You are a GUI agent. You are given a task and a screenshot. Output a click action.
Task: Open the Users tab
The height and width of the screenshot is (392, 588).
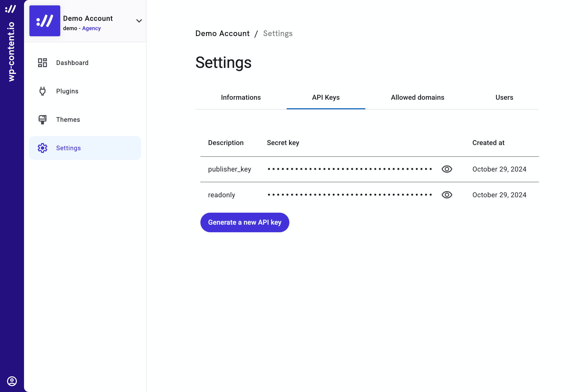click(504, 98)
